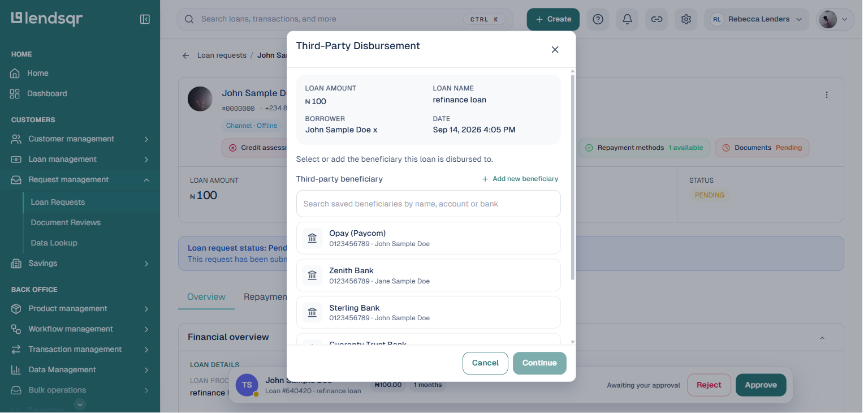
Task: Click the Continue button in the dialog
Action: (539, 363)
